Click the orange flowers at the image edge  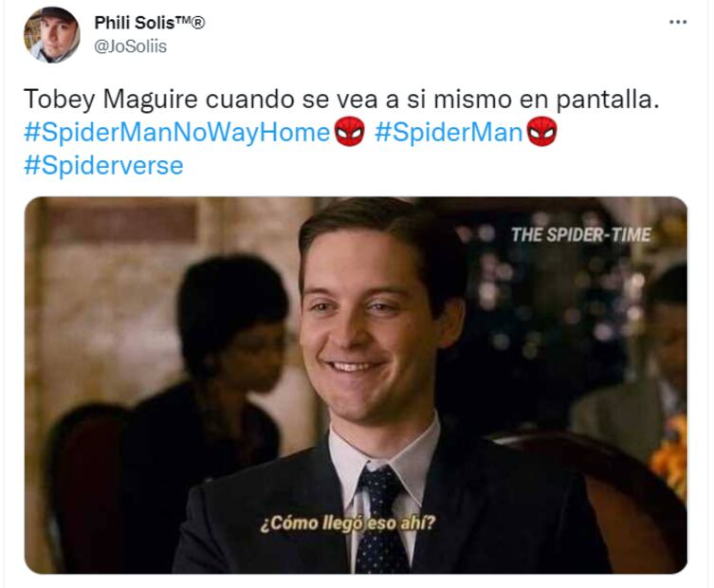(669, 455)
